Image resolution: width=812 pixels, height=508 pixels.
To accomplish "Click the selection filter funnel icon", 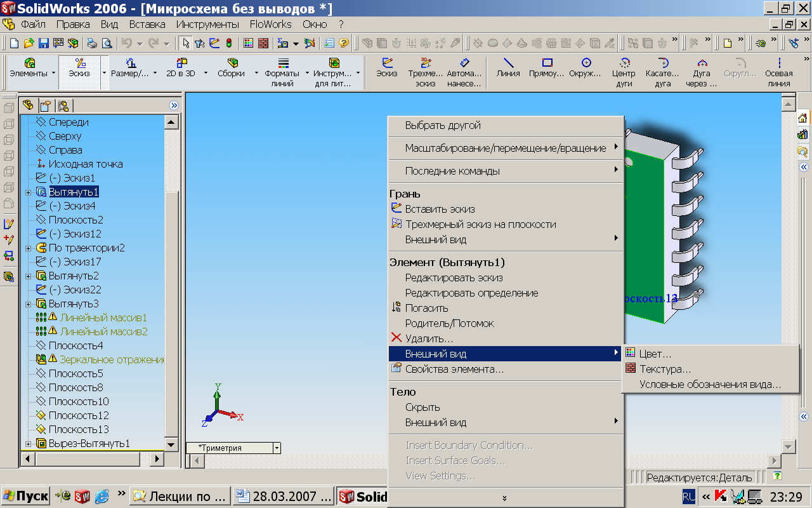I will [200, 43].
